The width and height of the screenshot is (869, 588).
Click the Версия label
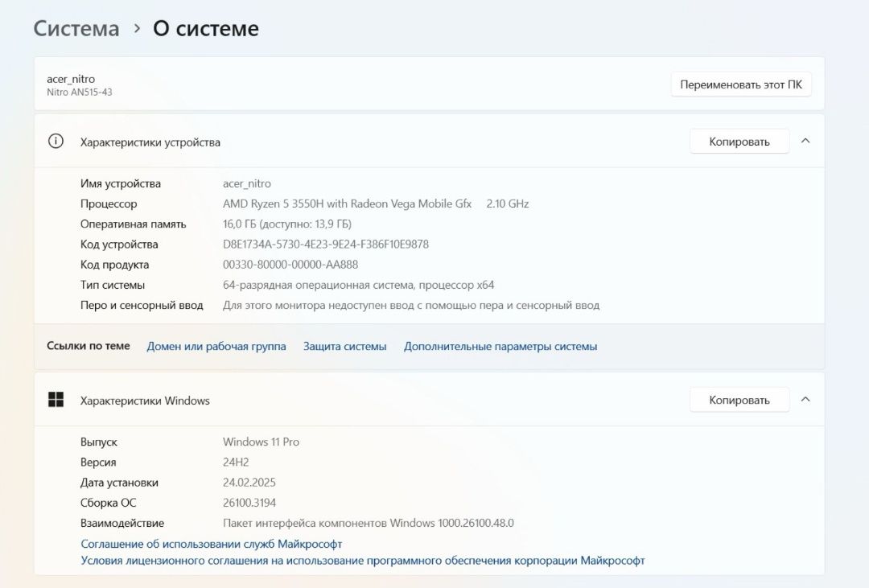(98, 462)
